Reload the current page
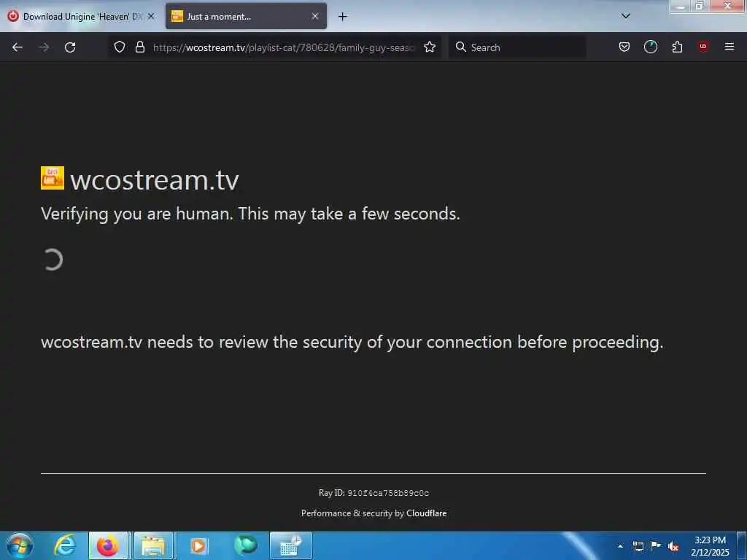 [x=70, y=47]
